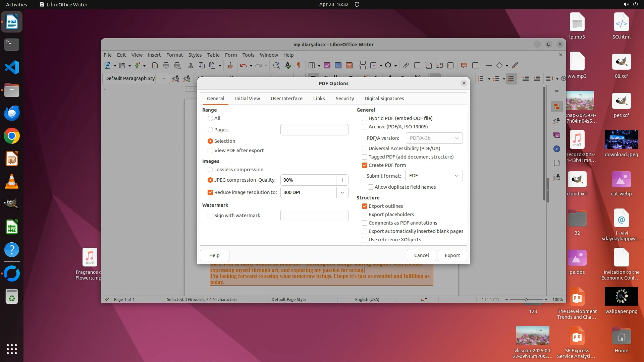Open the Navigator compass icon in the sidebar
The width and height of the screenshot is (644, 362).
[x=557, y=149]
